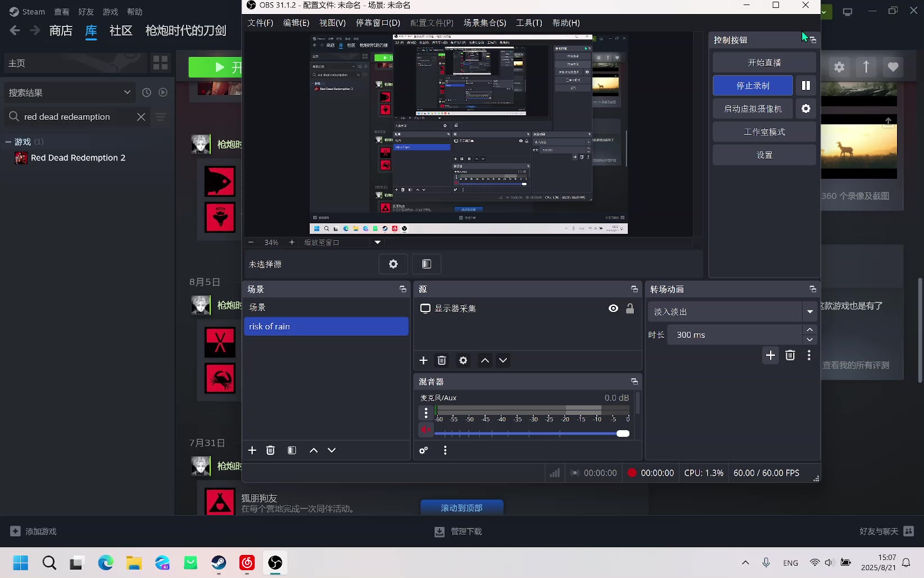This screenshot has width=924, height=578.
Task: Open 帮助(H) menu in OBS
Action: (566, 22)
